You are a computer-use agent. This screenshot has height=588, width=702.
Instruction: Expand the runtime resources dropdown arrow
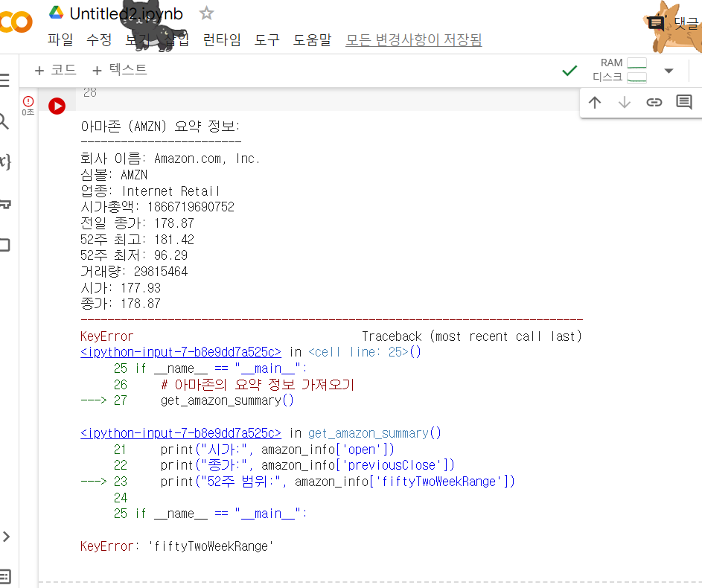click(x=669, y=71)
